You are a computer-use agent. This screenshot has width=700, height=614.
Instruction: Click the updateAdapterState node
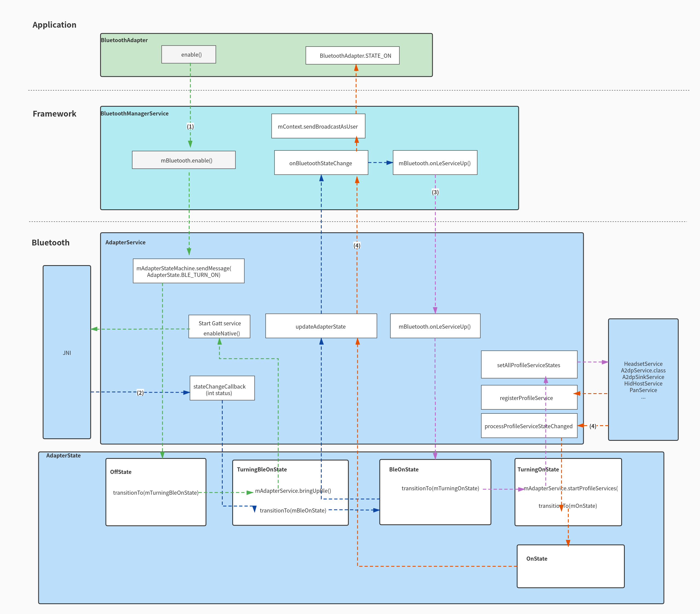[321, 326]
